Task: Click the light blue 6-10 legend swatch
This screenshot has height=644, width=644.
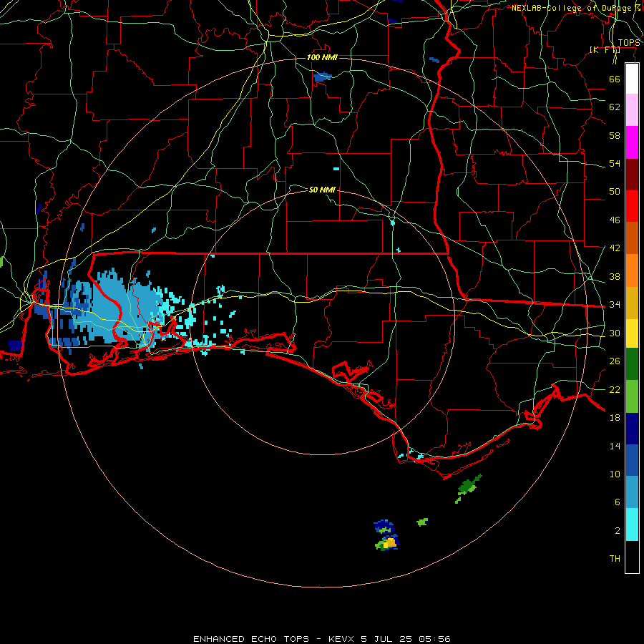Action: point(632,492)
